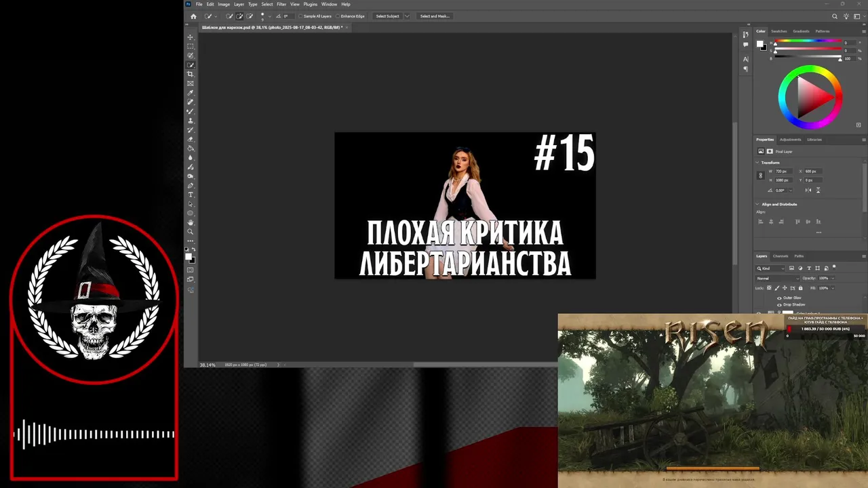Screen dimensions: 868x488
Task: Select the History Brush tool
Action: [191, 129]
